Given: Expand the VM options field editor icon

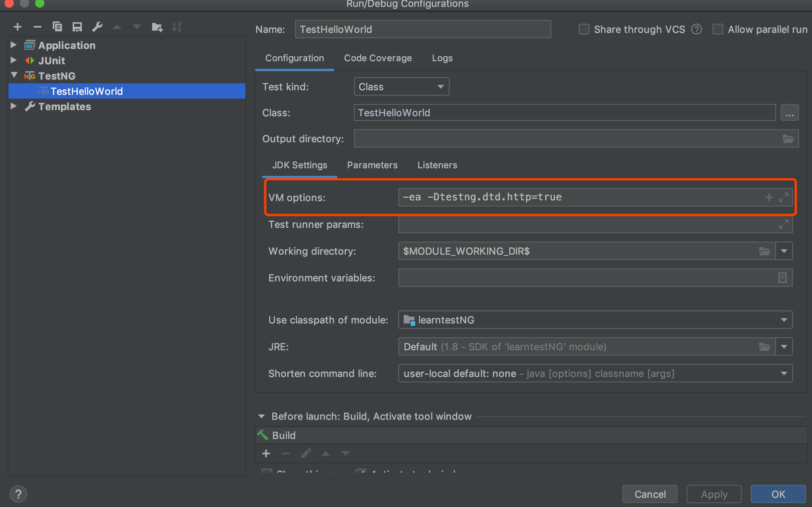Looking at the screenshot, I should coord(783,197).
